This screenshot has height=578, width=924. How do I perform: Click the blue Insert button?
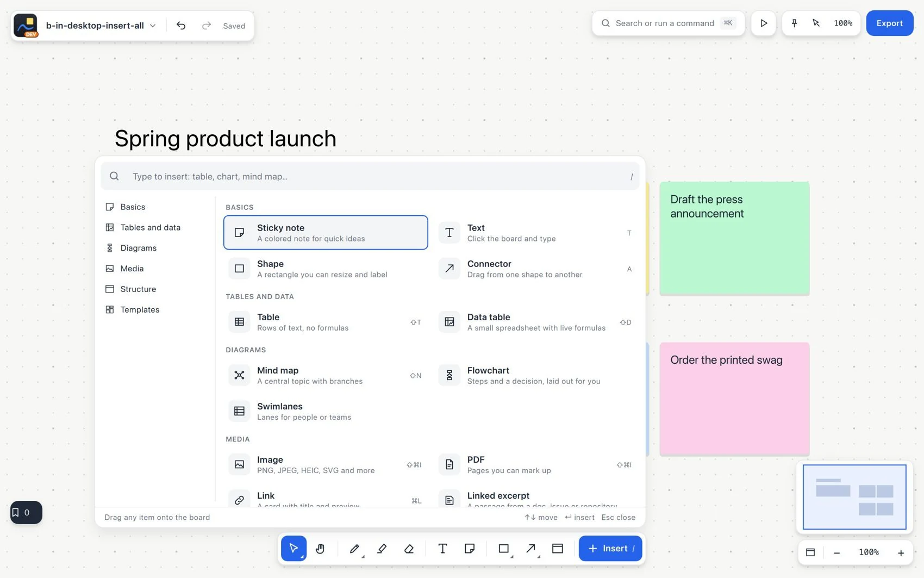pos(610,549)
